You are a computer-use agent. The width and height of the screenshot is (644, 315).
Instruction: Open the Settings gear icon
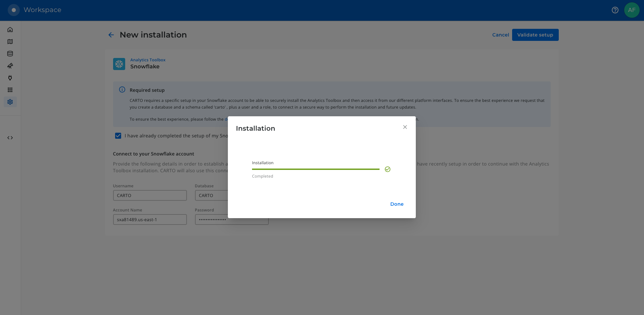10,102
